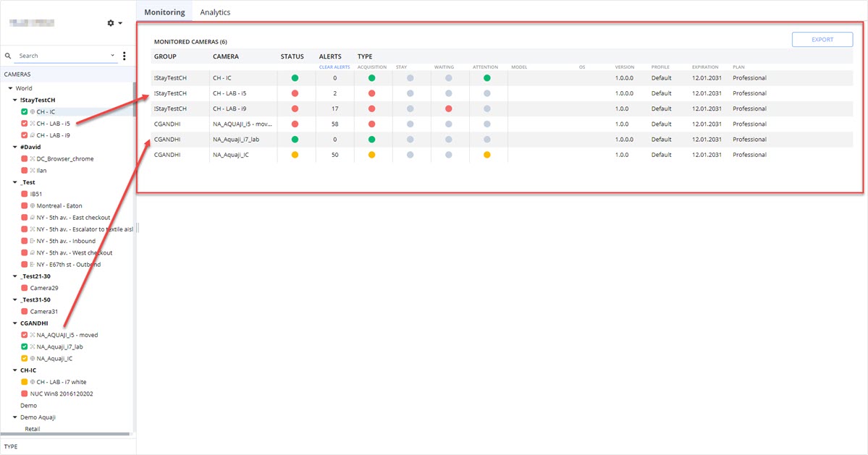Collapse the _Test21-30 group
The height and width of the screenshot is (455, 868).
point(15,276)
